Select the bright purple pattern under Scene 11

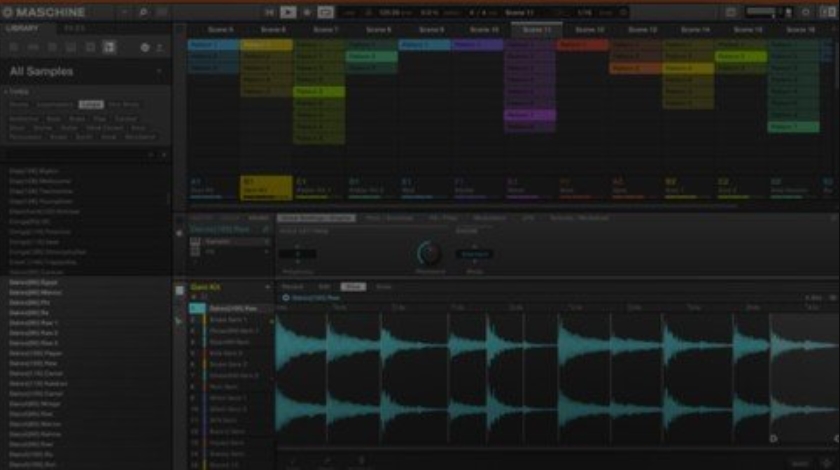[x=529, y=115]
